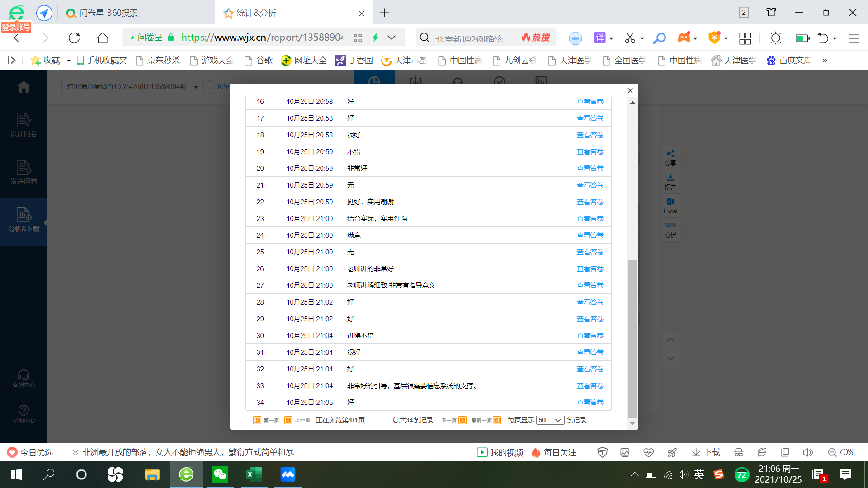
Task: Toggle the browser sound mute icon
Action: 807,452
